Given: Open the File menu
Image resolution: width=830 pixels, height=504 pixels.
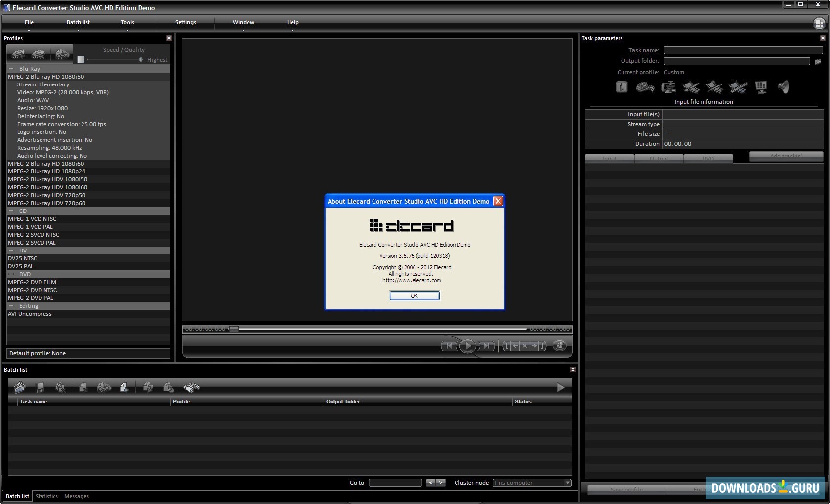Looking at the screenshot, I should tap(29, 22).
